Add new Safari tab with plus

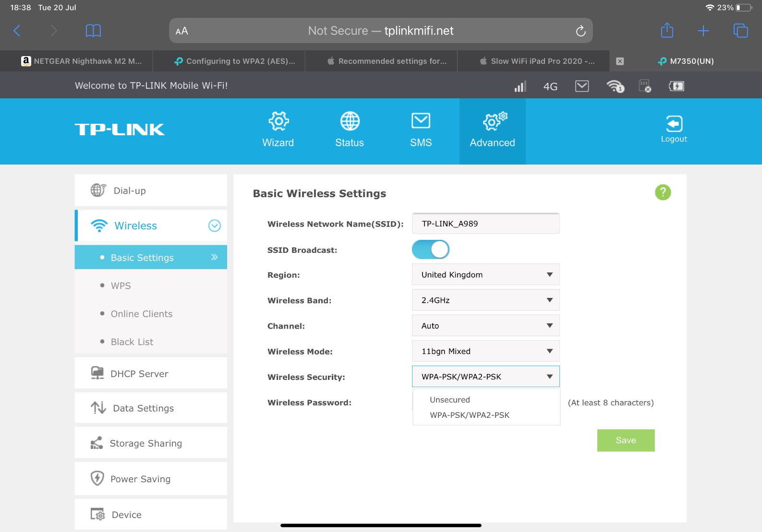[x=703, y=31]
